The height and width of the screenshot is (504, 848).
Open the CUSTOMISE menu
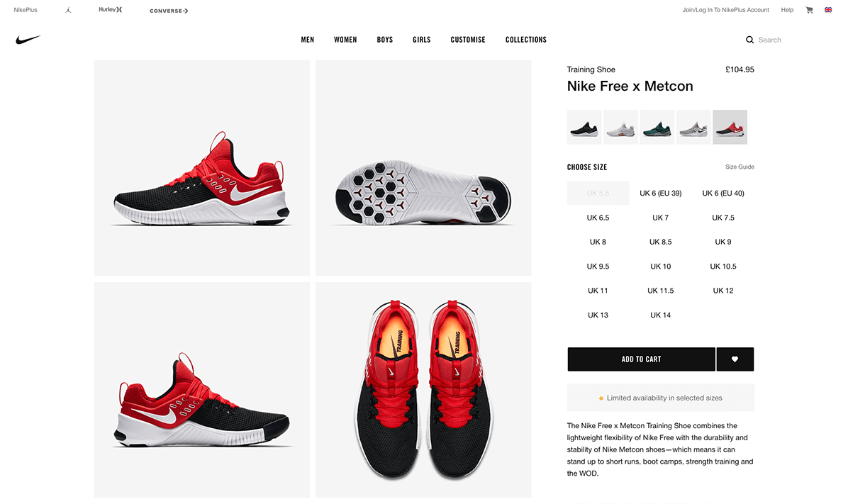(468, 40)
